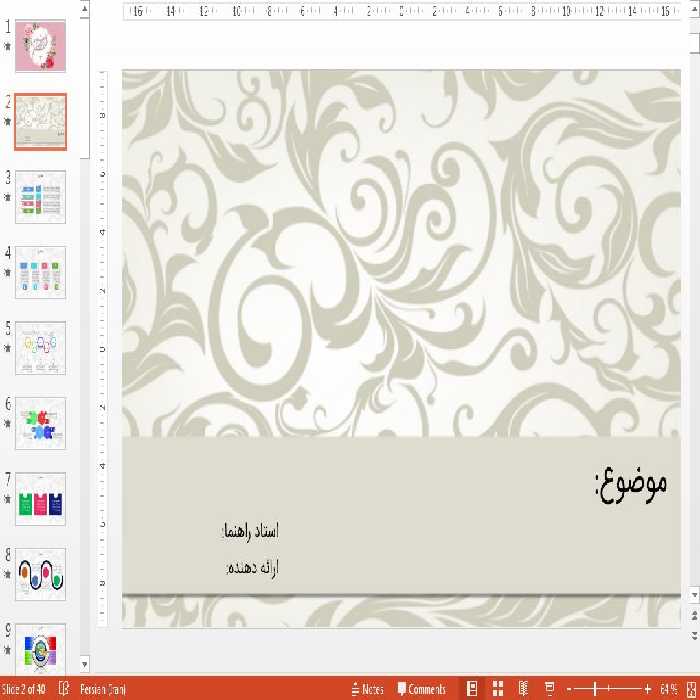Click the Persian (Iran) language indicator
The width and height of the screenshot is (700, 700).
103,689
